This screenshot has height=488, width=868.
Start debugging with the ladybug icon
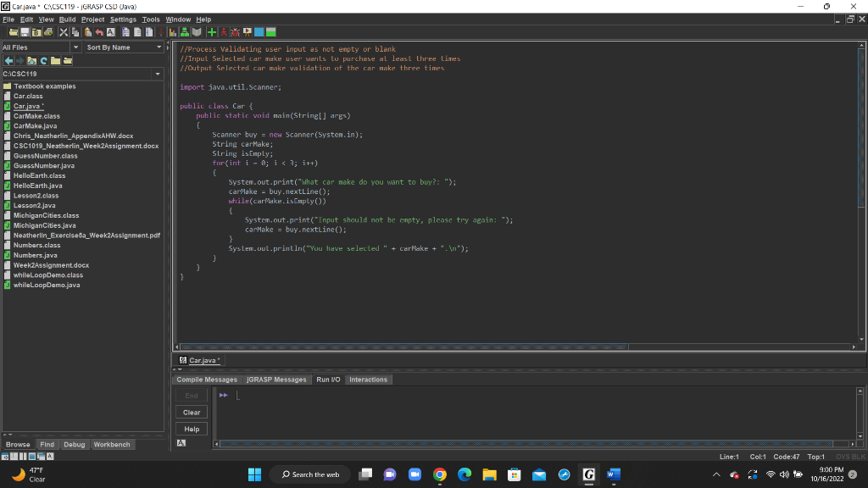tap(236, 32)
